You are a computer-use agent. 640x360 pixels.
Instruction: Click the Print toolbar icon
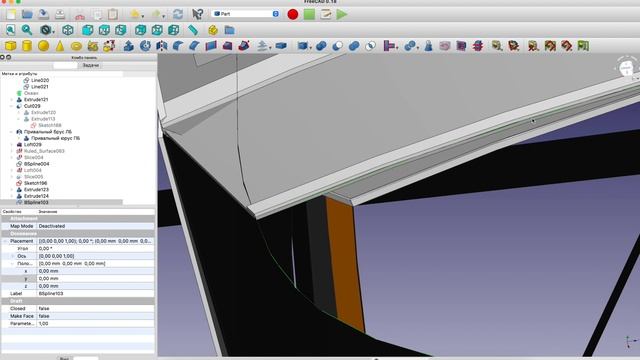click(60, 14)
